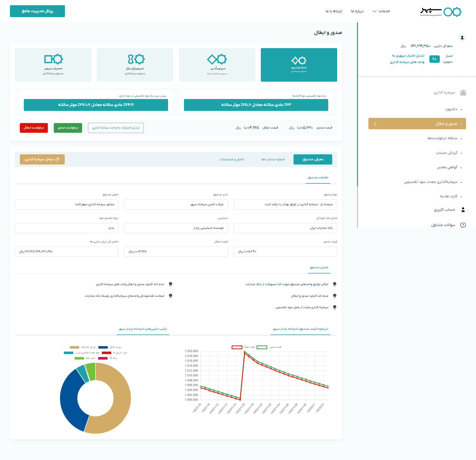Viewport: 476px width, 460px height.
Task: Expand the خدمات dropdown menu
Action: 381,11
